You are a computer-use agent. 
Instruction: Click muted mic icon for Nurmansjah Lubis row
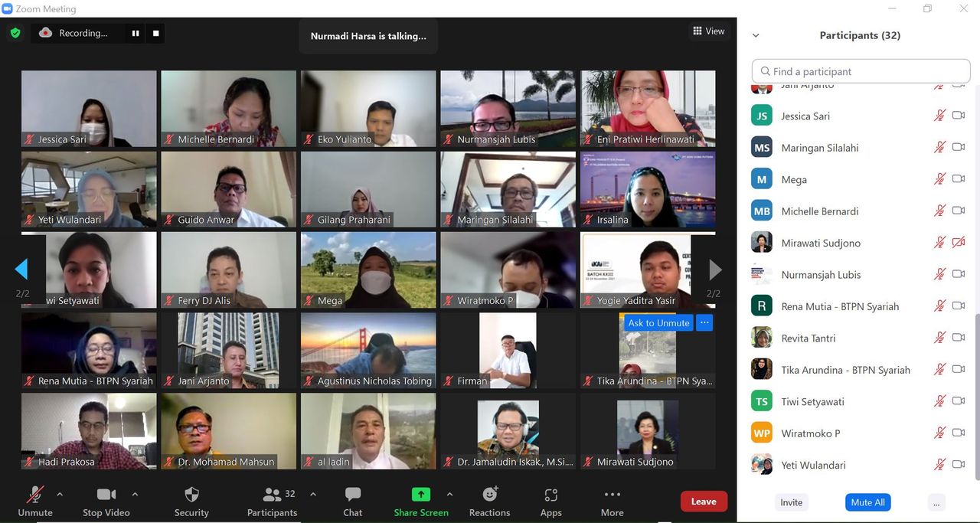[939, 274]
